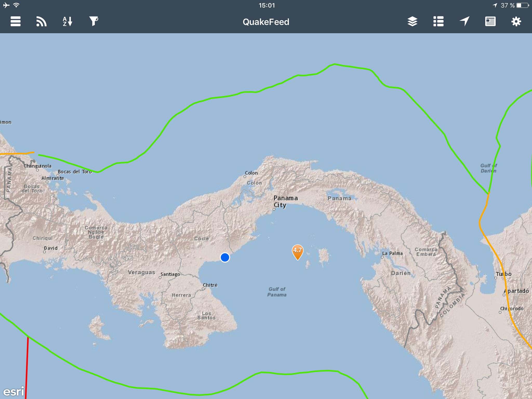532x399 pixels.
Task: Open the A-Z sort options
Action: pyautogui.click(x=67, y=22)
